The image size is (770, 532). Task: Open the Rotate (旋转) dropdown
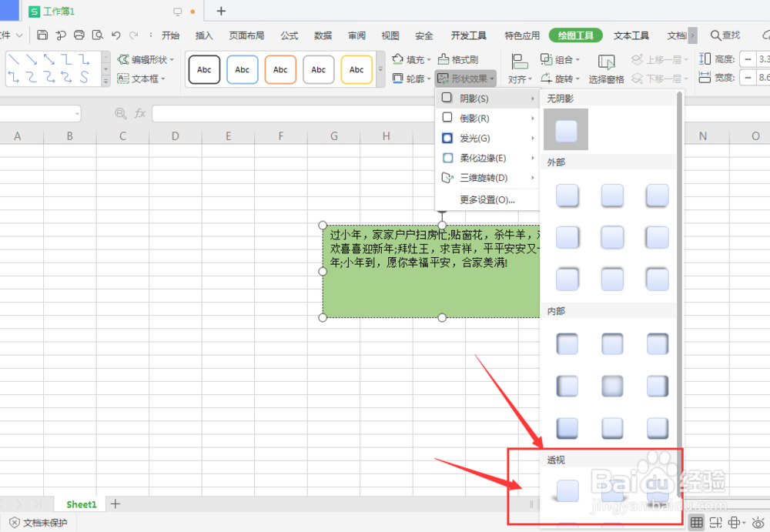pyautogui.click(x=560, y=79)
